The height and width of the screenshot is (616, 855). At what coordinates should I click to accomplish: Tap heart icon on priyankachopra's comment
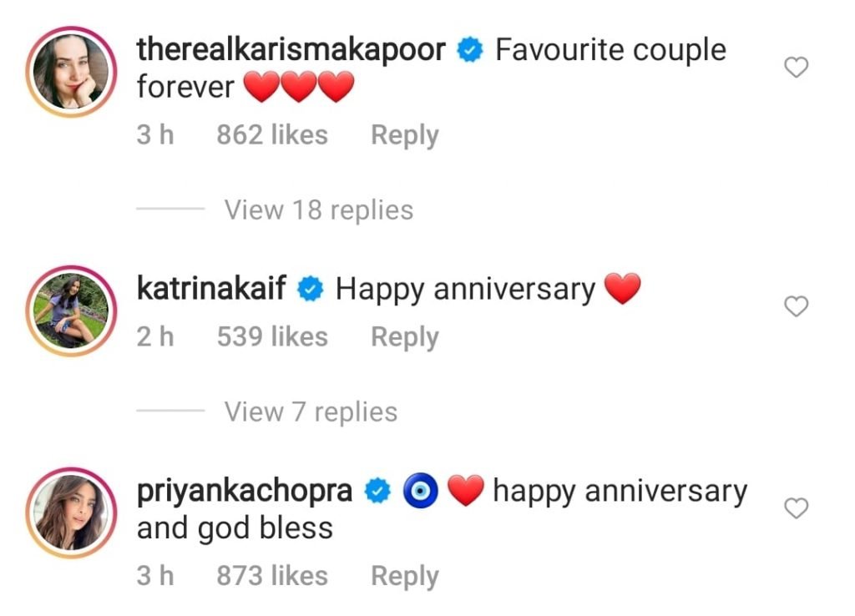coord(796,508)
